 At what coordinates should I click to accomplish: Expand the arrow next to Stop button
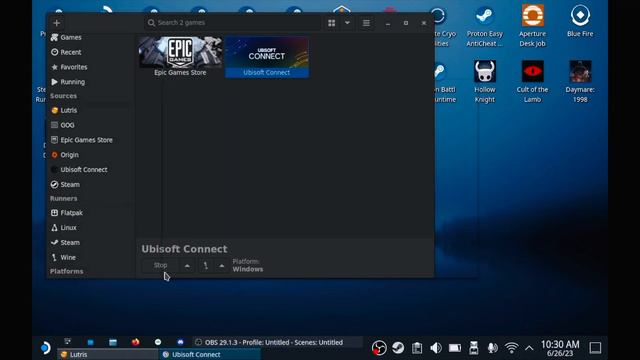[187, 266]
